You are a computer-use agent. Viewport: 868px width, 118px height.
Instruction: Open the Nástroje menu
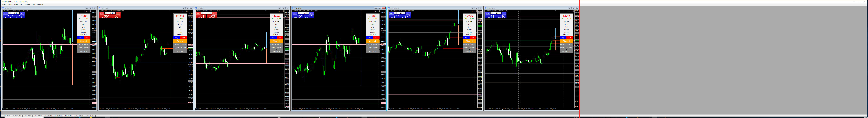click(27, 5)
